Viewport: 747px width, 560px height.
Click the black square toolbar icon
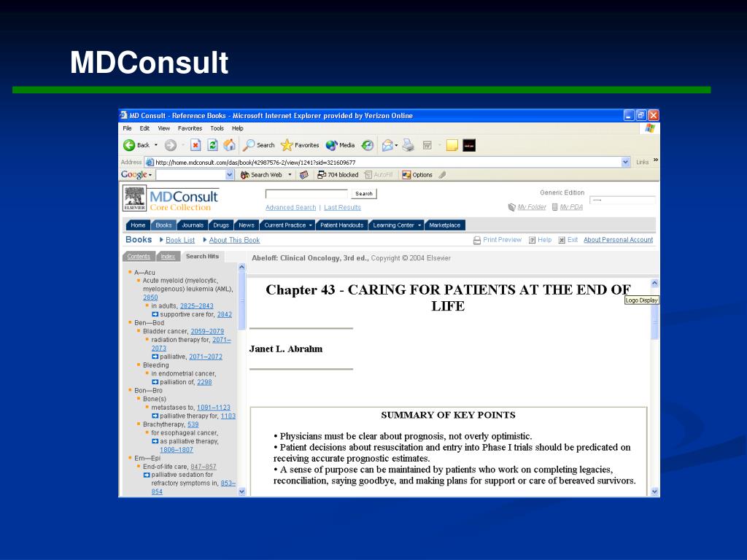(x=469, y=145)
